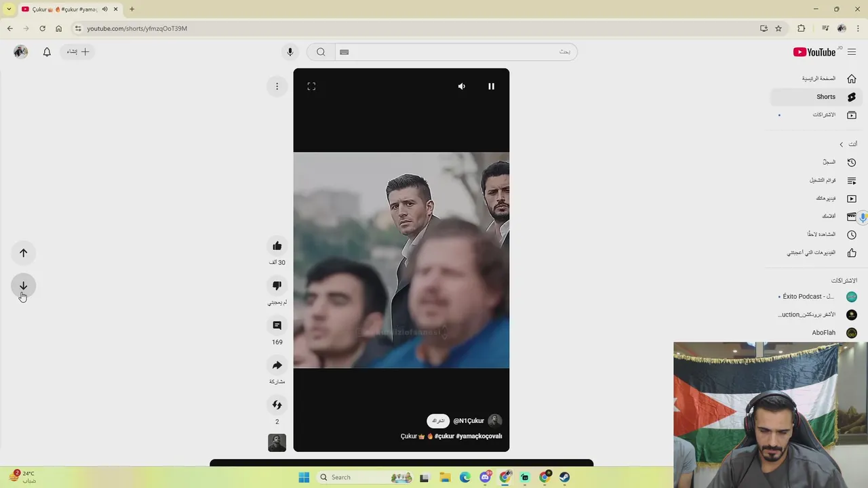Viewport: 868px width, 488px height.
Task: Click the browser home button
Action: (58, 28)
